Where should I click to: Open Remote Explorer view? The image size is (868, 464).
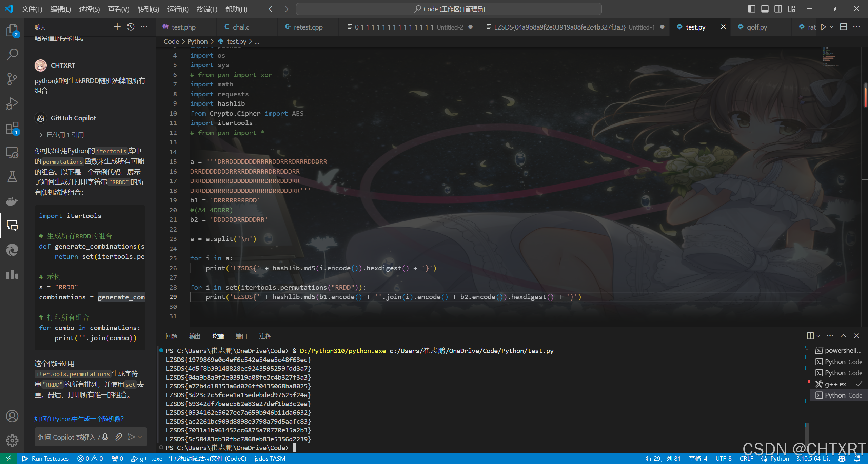click(12, 153)
